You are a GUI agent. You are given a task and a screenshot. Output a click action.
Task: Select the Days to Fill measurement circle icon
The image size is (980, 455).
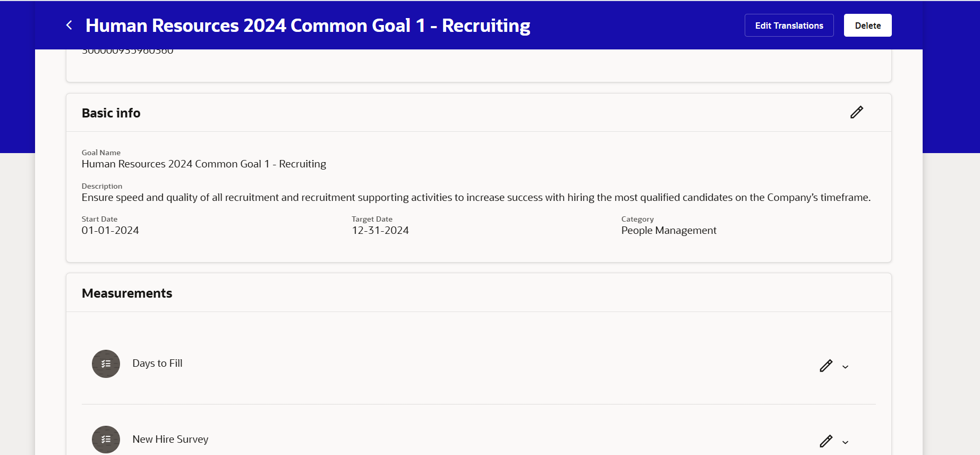pyautogui.click(x=106, y=364)
